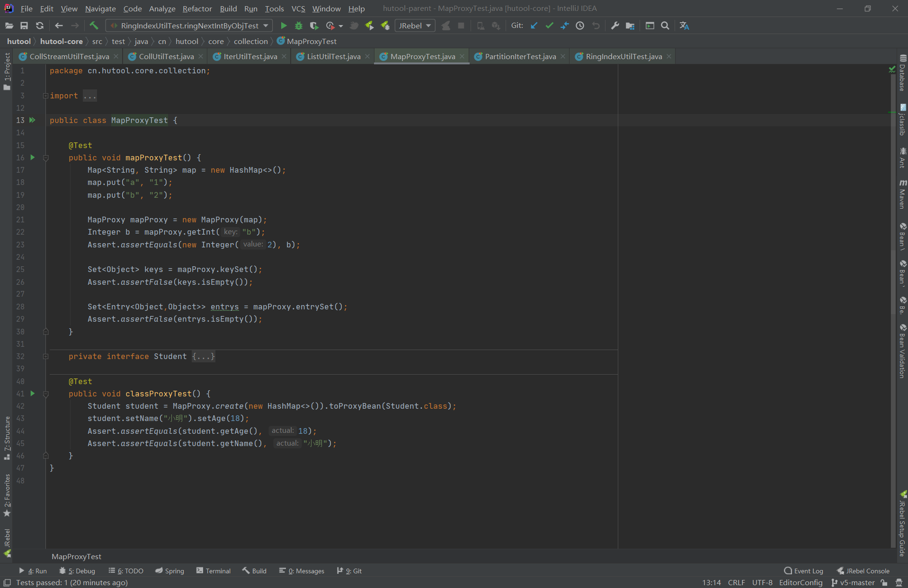
Task: Toggle the Database tool window
Action: point(902,72)
